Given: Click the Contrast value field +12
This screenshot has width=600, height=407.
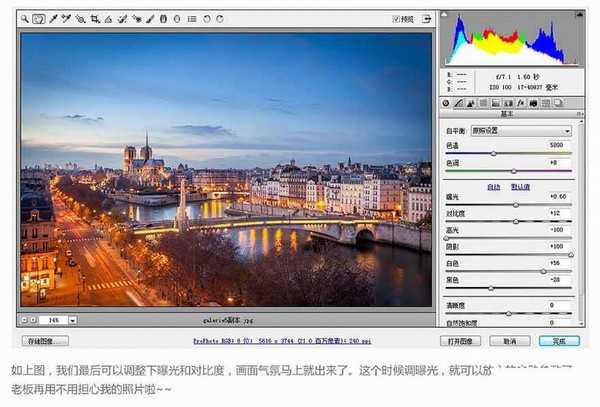Looking at the screenshot, I should tap(558, 213).
